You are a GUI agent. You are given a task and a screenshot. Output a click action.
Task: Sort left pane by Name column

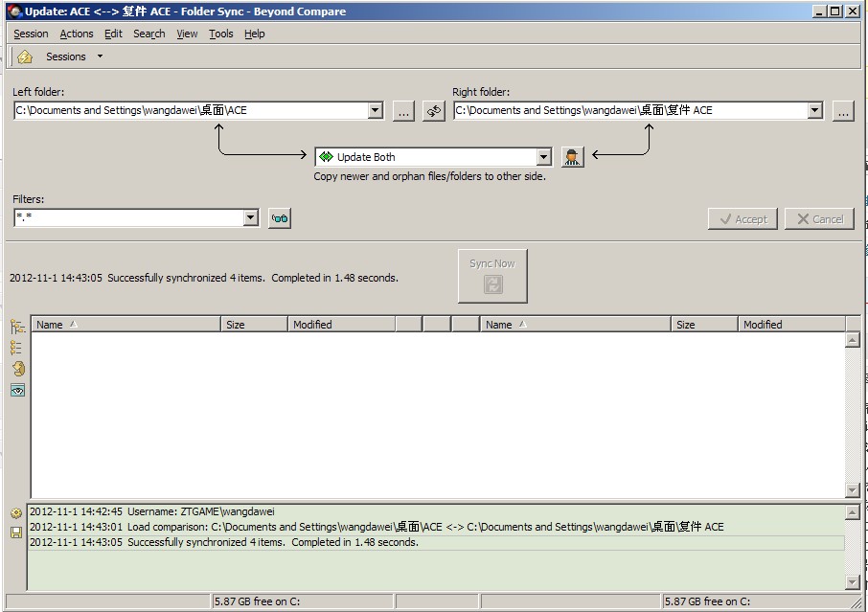(126, 325)
